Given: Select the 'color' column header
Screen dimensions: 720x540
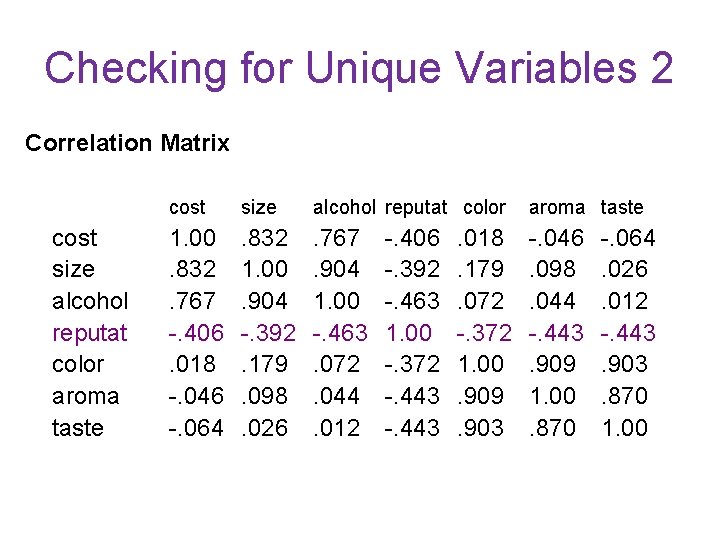Looking at the screenshot, I should pos(484,207).
